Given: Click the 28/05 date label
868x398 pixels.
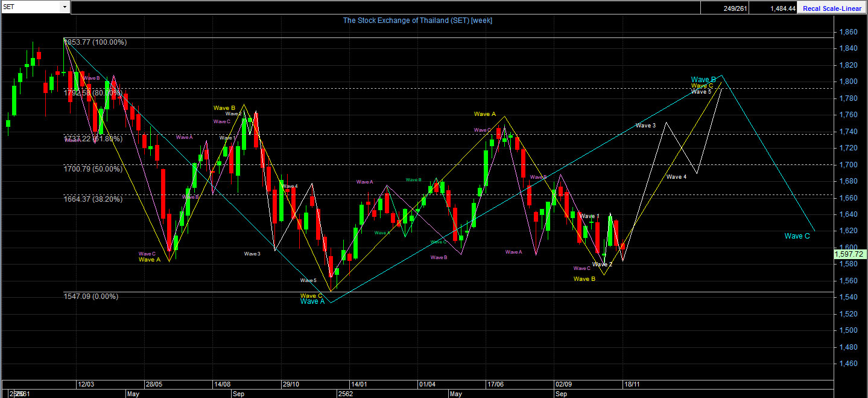Looking at the screenshot, I should [154, 384].
